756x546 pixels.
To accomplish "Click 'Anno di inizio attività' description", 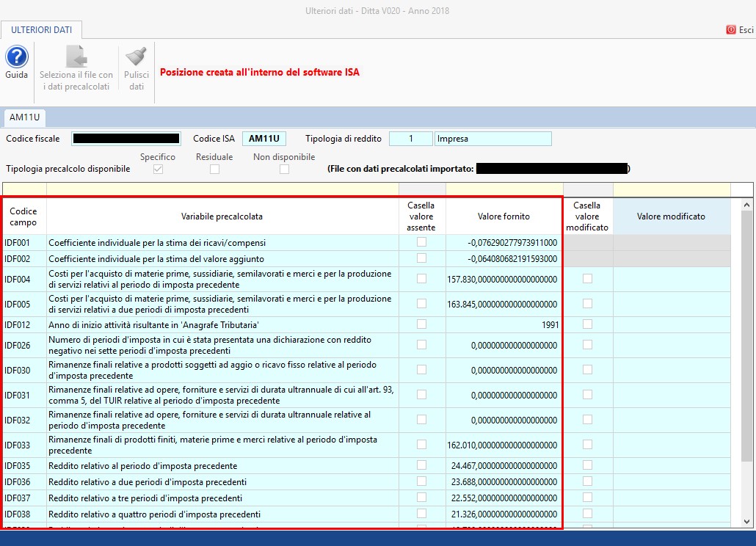I will tap(153, 325).
